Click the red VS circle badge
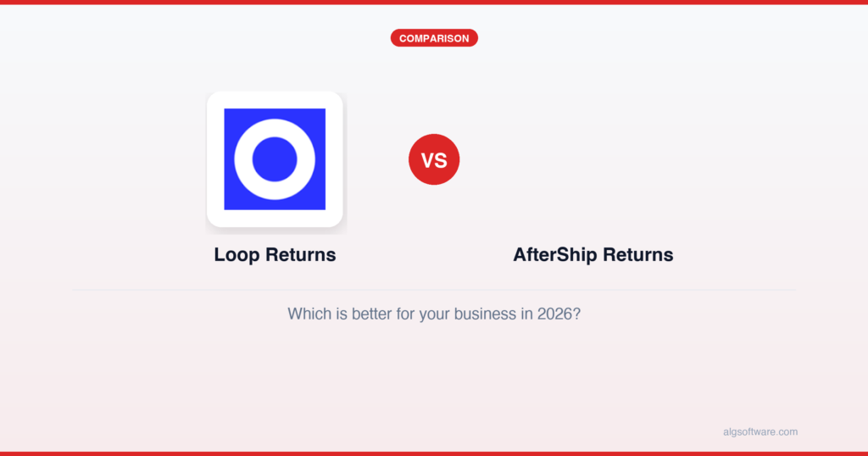The width and height of the screenshot is (868, 456). [x=434, y=159]
